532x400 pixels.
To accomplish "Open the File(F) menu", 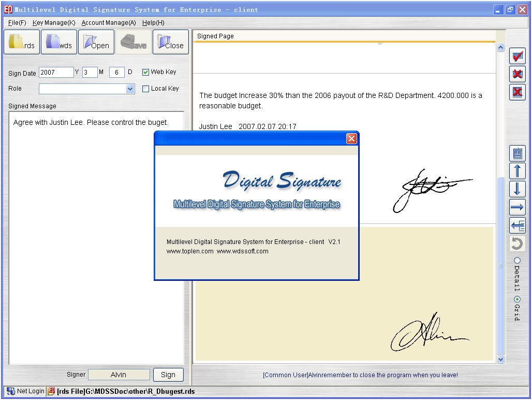I will (17, 23).
